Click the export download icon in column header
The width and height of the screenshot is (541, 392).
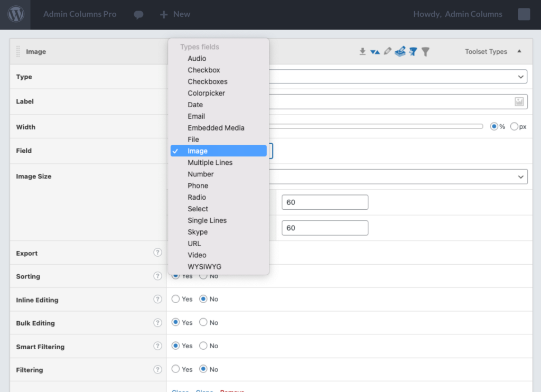click(x=362, y=51)
